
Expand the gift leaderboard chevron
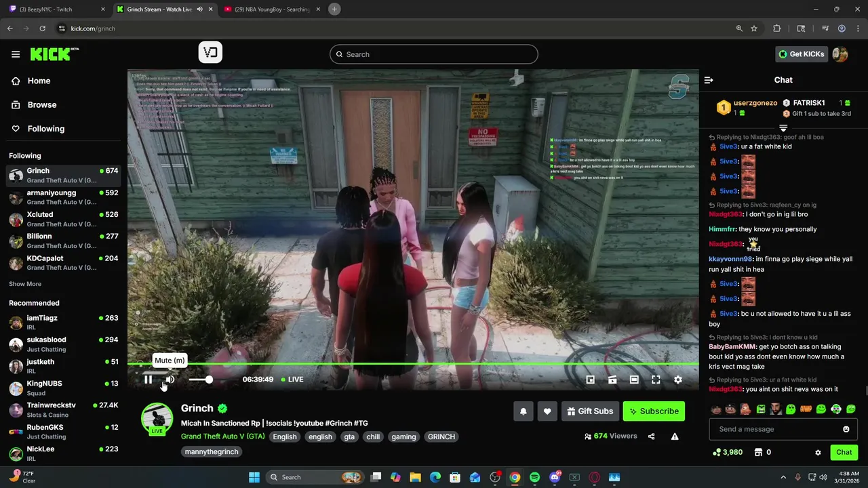783,127
